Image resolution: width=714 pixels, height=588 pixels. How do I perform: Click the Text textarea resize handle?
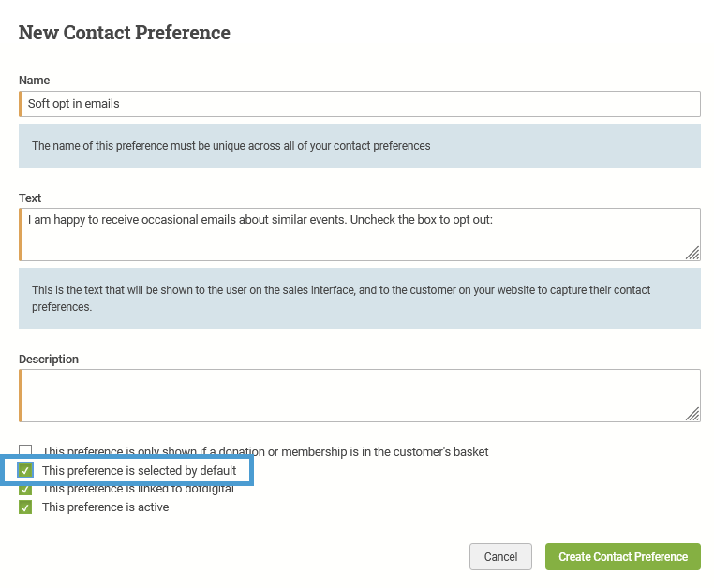[692, 253]
